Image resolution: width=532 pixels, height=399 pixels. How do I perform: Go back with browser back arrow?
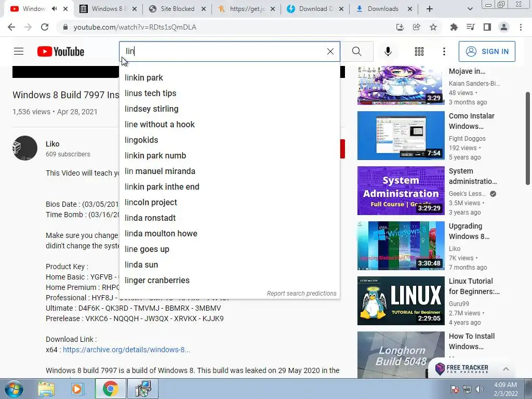tap(11, 27)
